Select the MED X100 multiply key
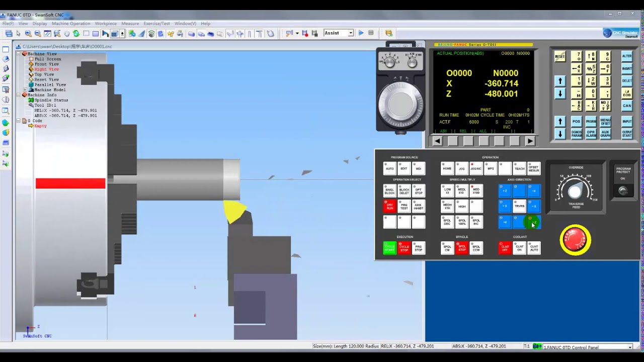The image size is (644, 362). point(476,191)
